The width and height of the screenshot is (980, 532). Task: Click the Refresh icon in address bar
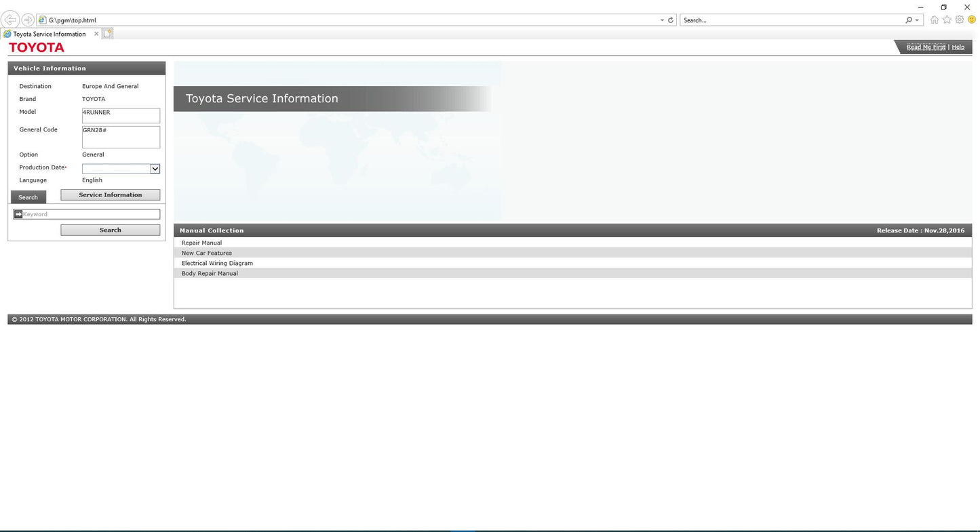click(671, 20)
